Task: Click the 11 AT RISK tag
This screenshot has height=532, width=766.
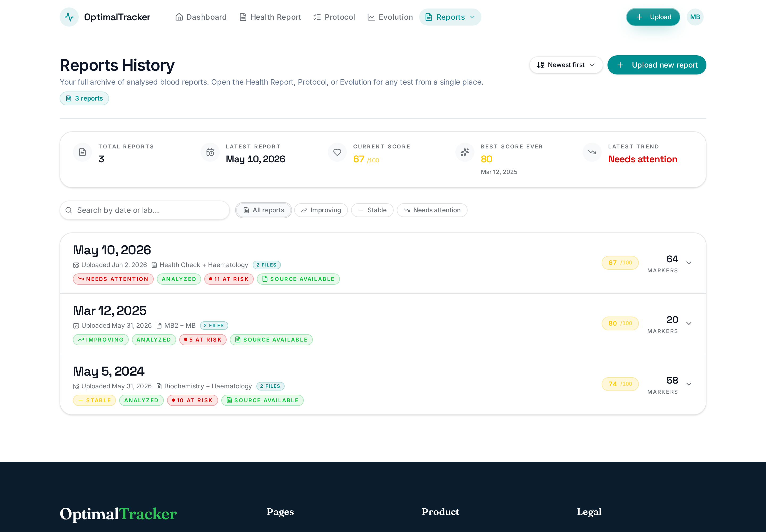Action: tap(229, 279)
